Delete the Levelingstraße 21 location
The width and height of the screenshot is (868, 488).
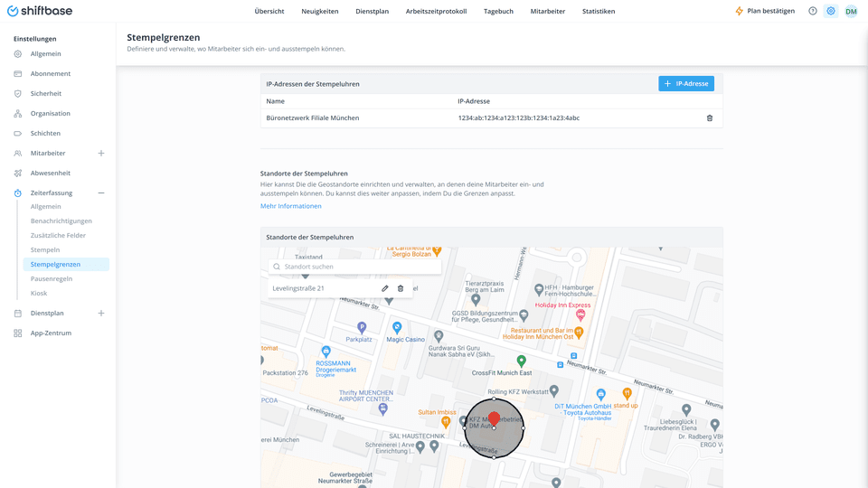[401, 288]
